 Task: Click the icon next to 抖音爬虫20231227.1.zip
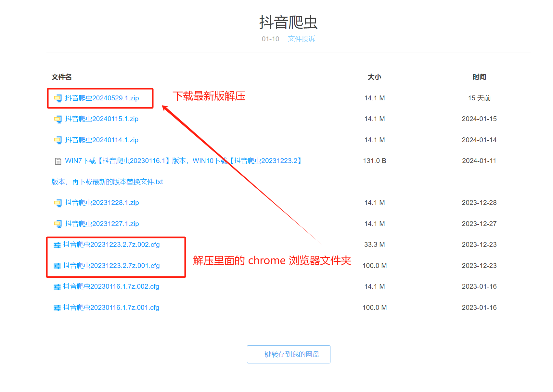click(58, 224)
